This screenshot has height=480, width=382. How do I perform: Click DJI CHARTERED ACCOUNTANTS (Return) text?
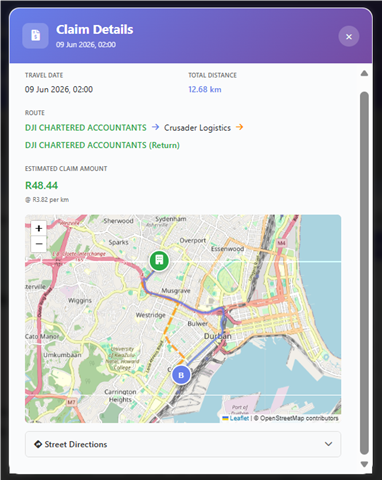(x=102, y=145)
